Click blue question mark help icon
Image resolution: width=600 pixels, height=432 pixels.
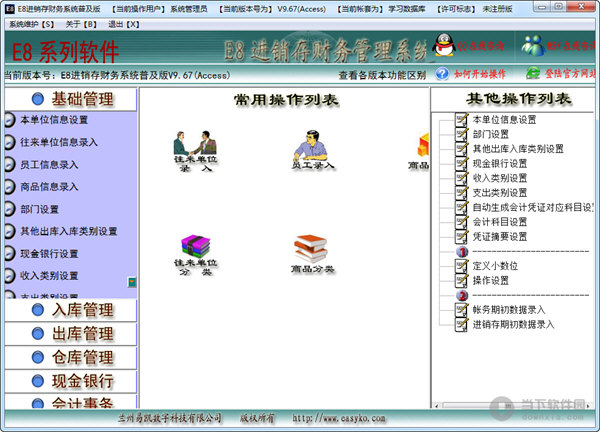click(442, 73)
